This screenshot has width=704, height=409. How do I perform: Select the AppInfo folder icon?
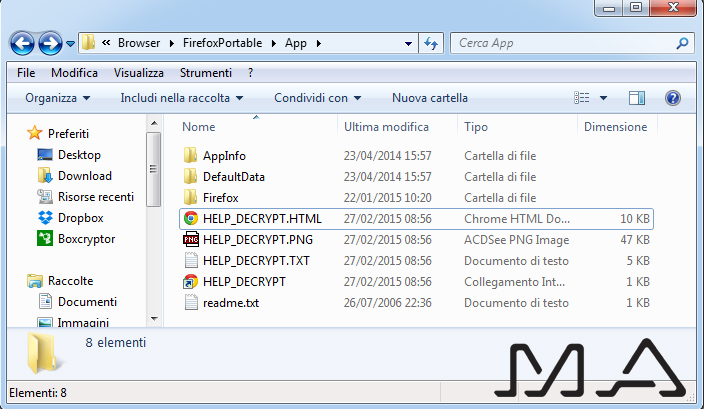190,155
